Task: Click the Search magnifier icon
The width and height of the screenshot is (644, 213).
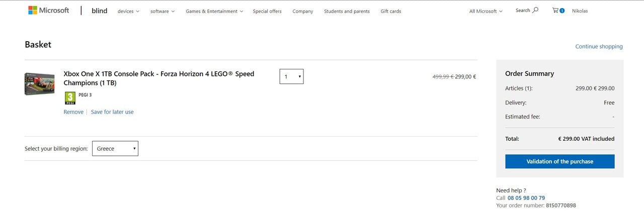Action: (x=535, y=10)
